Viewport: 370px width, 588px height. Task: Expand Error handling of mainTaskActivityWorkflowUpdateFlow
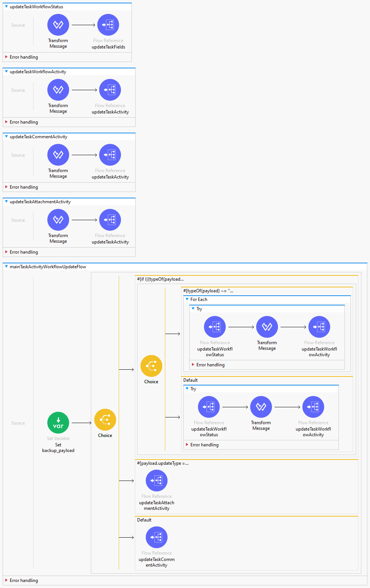(x=6, y=580)
